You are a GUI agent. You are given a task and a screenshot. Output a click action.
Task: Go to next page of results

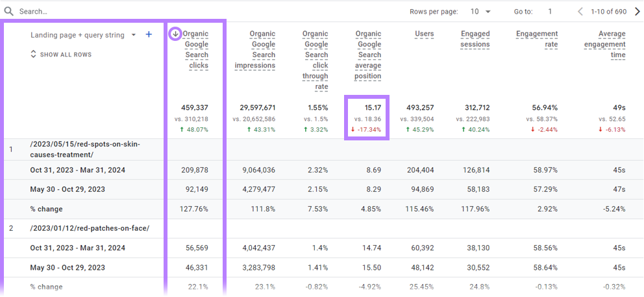(x=636, y=12)
